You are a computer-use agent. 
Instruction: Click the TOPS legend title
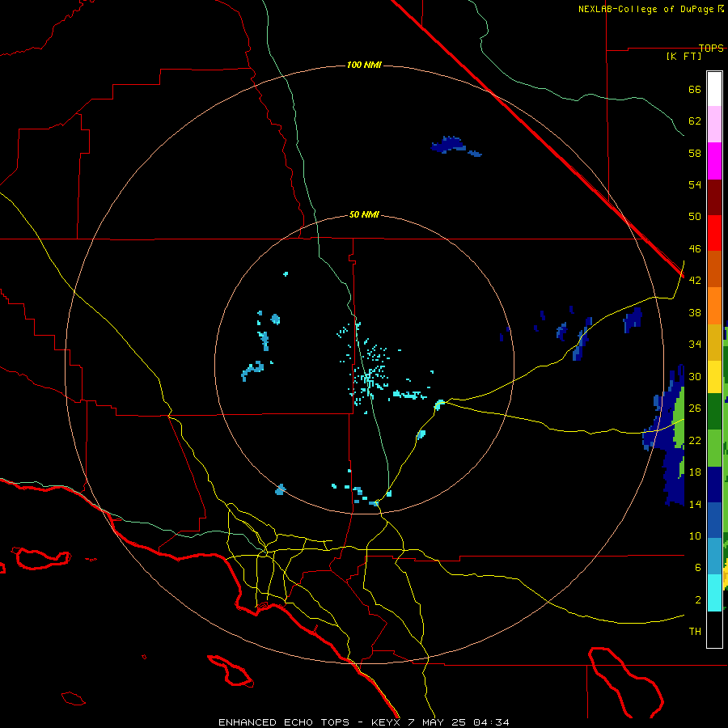click(x=711, y=48)
